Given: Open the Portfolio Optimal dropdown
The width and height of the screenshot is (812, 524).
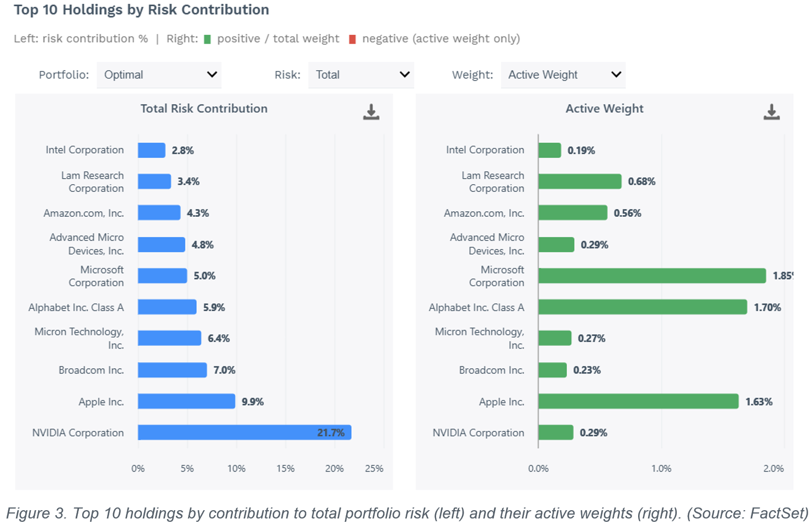Looking at the screenshot, I should click(x=159, y=75).
